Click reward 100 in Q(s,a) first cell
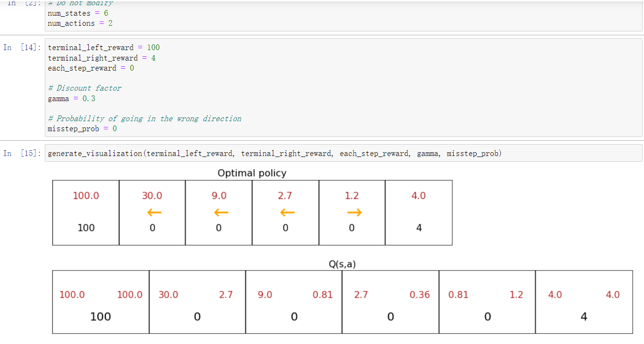This screenshot has height=344, width=644. 101,316
